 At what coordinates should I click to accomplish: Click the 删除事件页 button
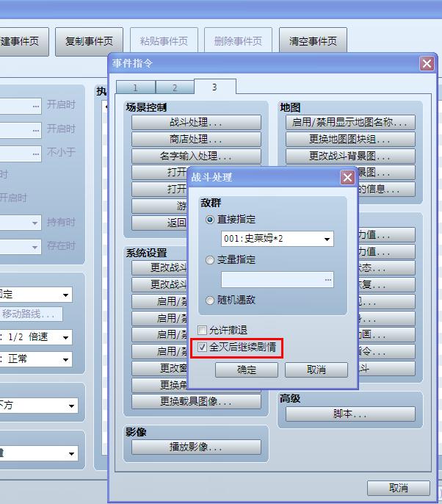[239, 42]
